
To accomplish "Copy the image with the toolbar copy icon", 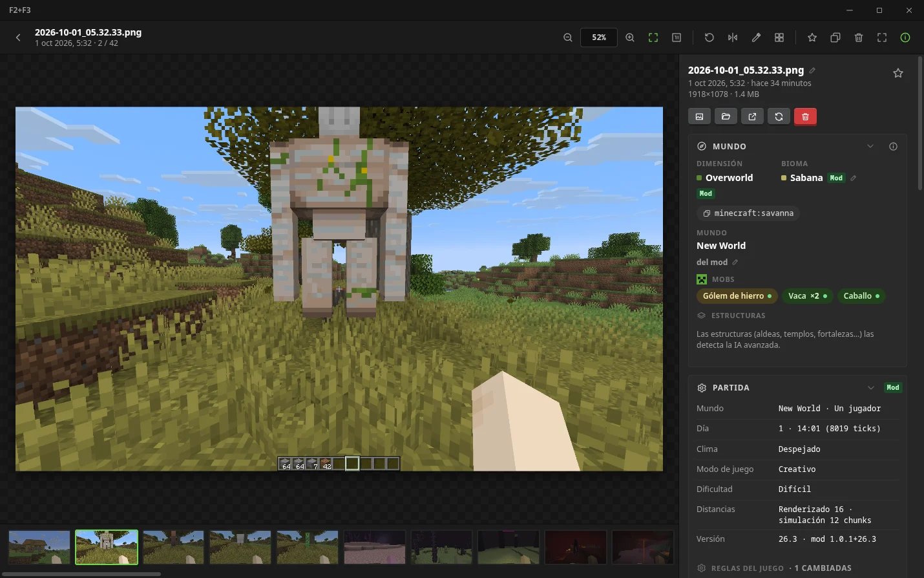I will (x=835, y=37).
